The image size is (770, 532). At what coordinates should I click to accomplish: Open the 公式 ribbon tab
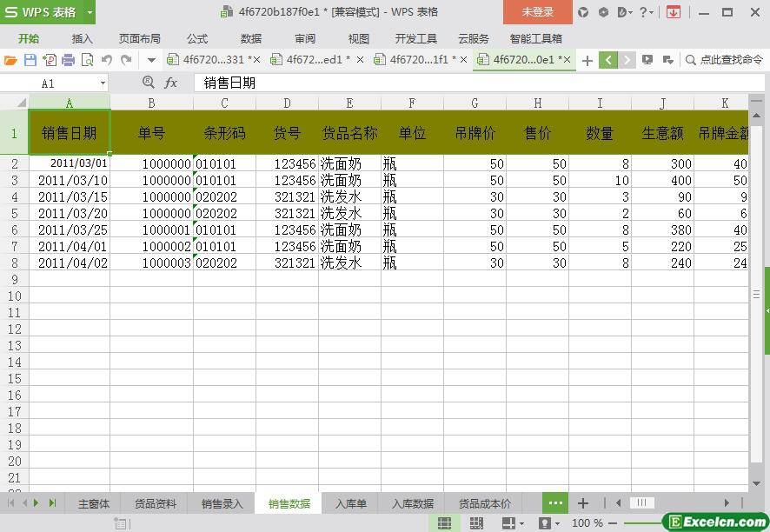(x=197, y=38)
